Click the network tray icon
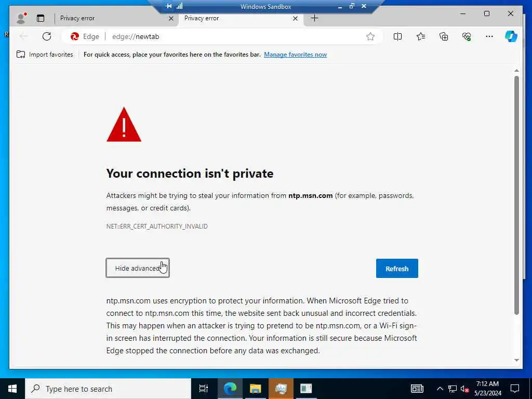 point(453,389)
